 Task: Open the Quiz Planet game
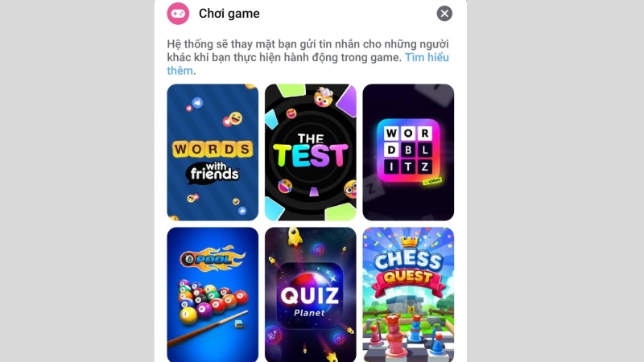[x=311, y=294]
